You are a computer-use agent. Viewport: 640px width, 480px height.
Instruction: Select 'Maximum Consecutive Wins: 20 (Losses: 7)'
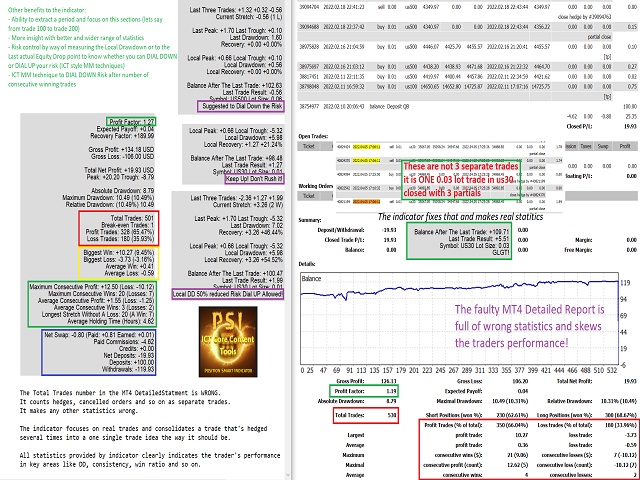(x=101, y=294)
